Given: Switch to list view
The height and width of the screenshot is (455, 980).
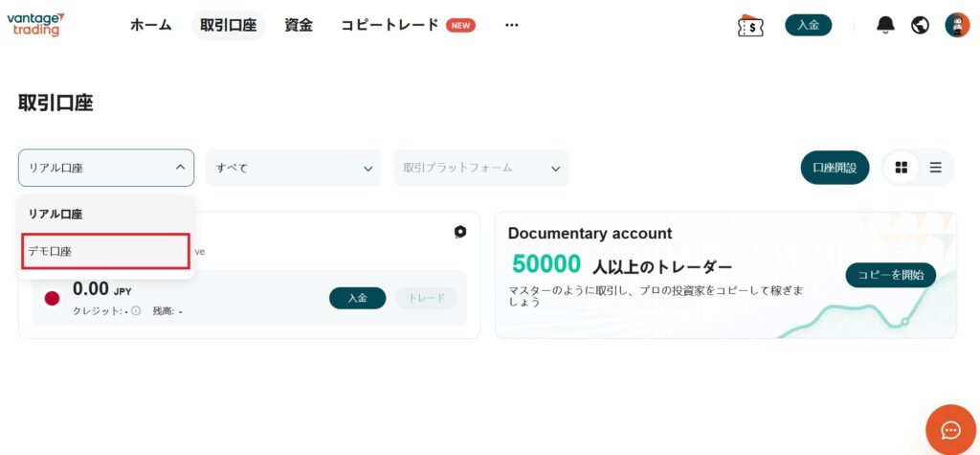Looking at the screenshot, I should coord(935,168).
